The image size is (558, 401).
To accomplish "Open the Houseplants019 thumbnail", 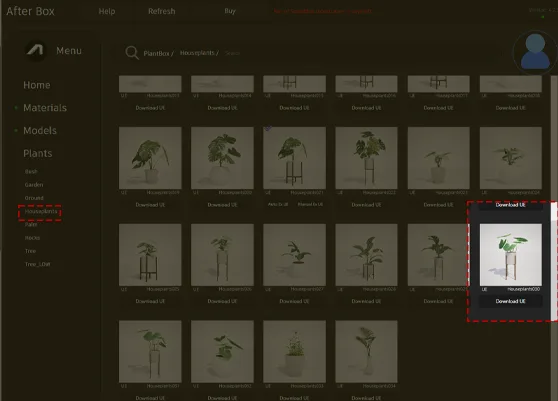I will click(150, 158).
